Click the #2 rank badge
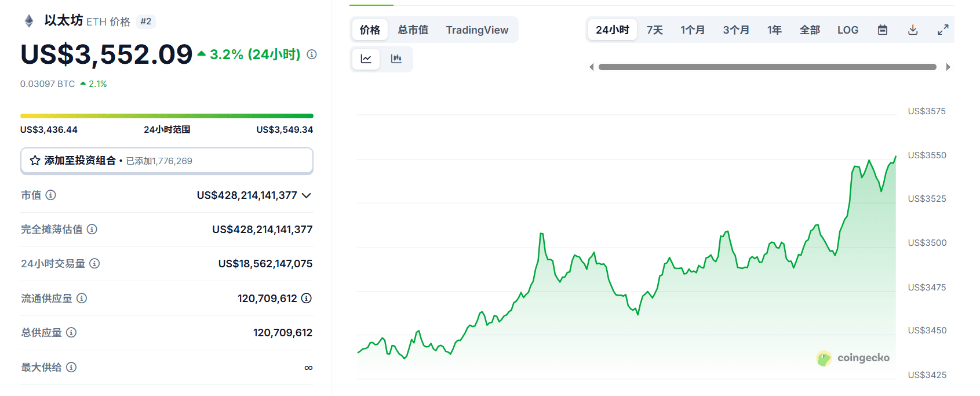980x396 pixels. click(x=146, y=21)
